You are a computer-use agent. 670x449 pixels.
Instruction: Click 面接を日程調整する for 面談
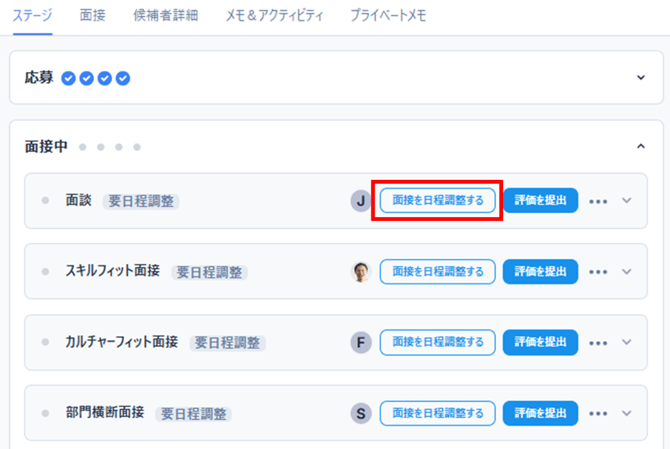click(x=438, y=201)
